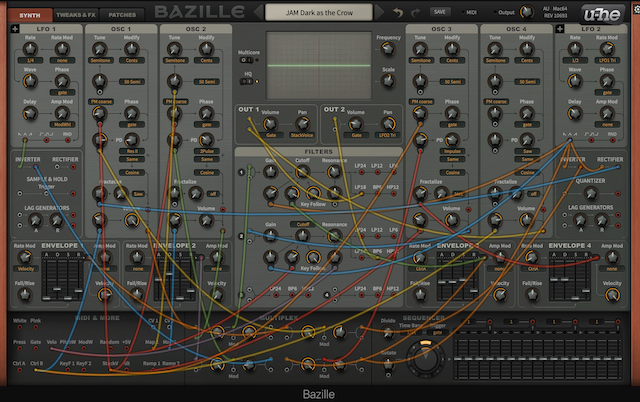Click the LFO 2 Delay knob

pos(575,113)
